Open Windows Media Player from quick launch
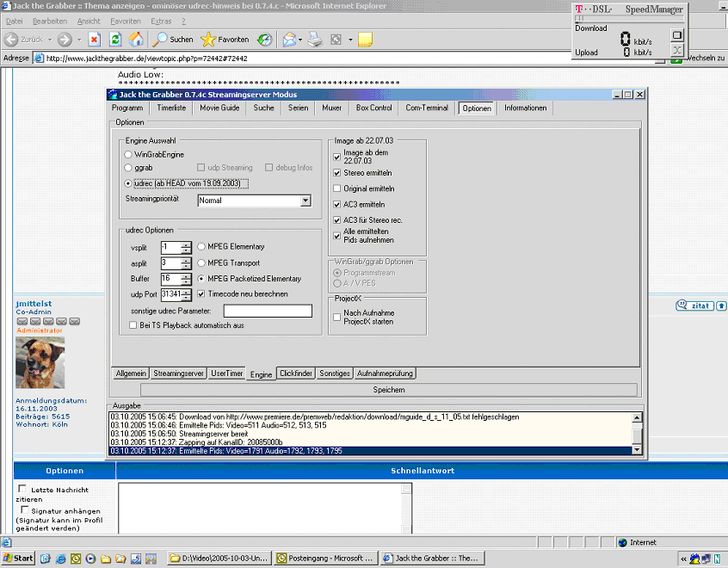The width and height of the screenshot is (728, 568). coord(90,559)
